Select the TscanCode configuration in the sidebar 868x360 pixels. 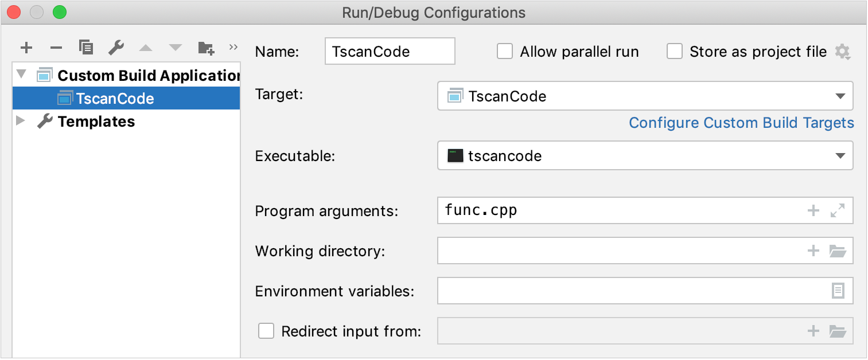click(113, 98)
